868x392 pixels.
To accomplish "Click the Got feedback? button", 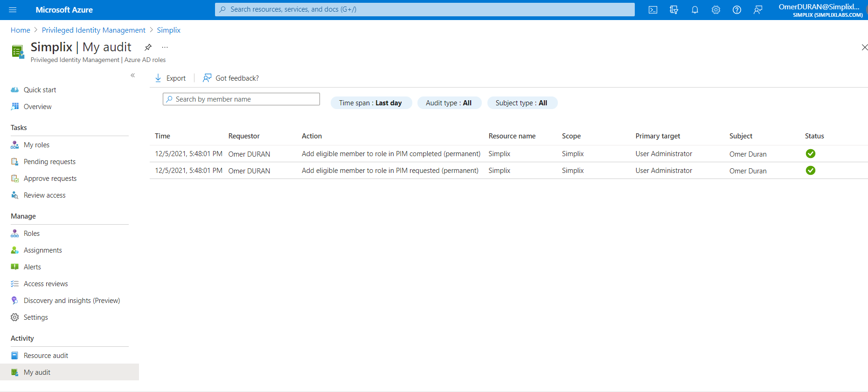I will click(x=231, y=78).
